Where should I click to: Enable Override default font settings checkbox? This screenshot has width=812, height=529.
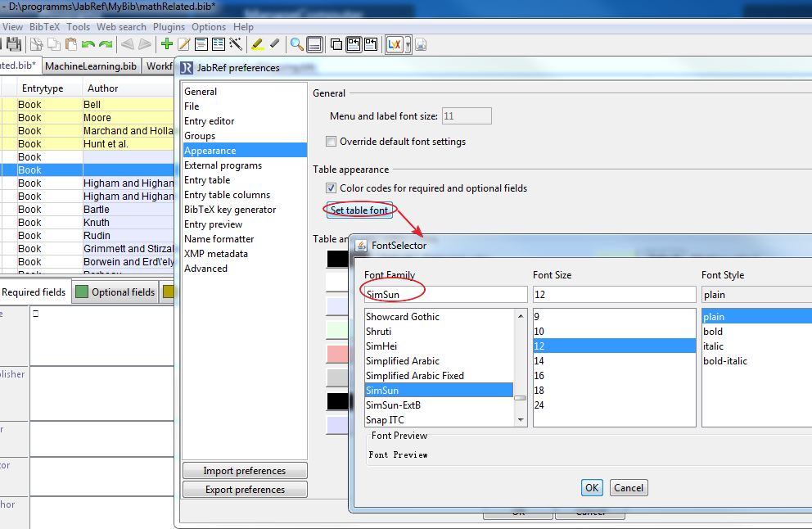331,142
